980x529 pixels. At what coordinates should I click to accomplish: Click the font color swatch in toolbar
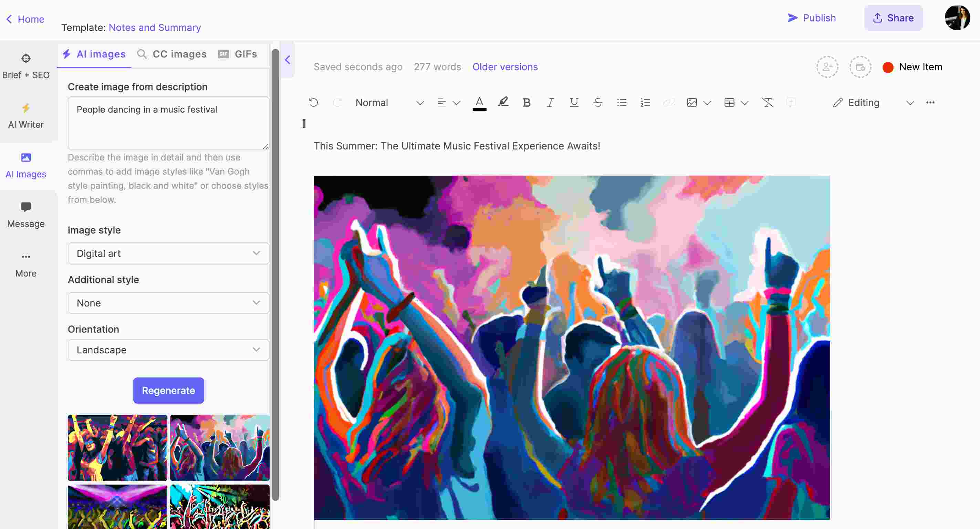[479, 110]
